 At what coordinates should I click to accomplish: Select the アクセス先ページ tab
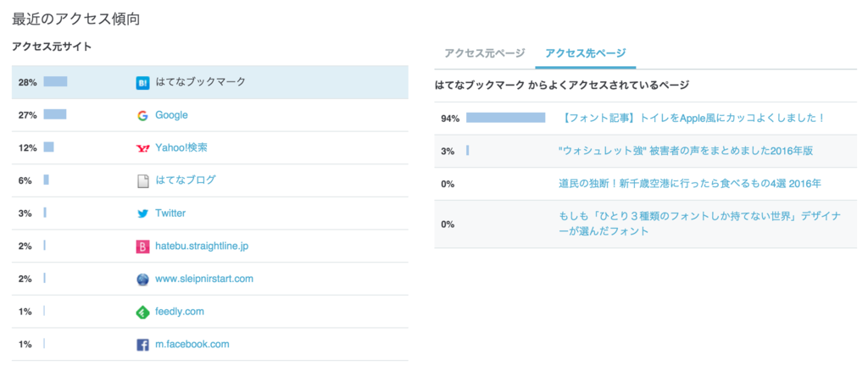tap(585, 53)
